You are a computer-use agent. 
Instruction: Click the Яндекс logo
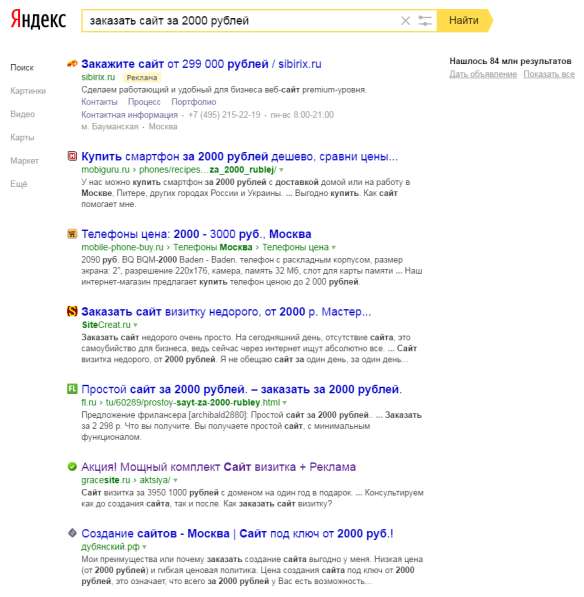(x=38, y=19)
